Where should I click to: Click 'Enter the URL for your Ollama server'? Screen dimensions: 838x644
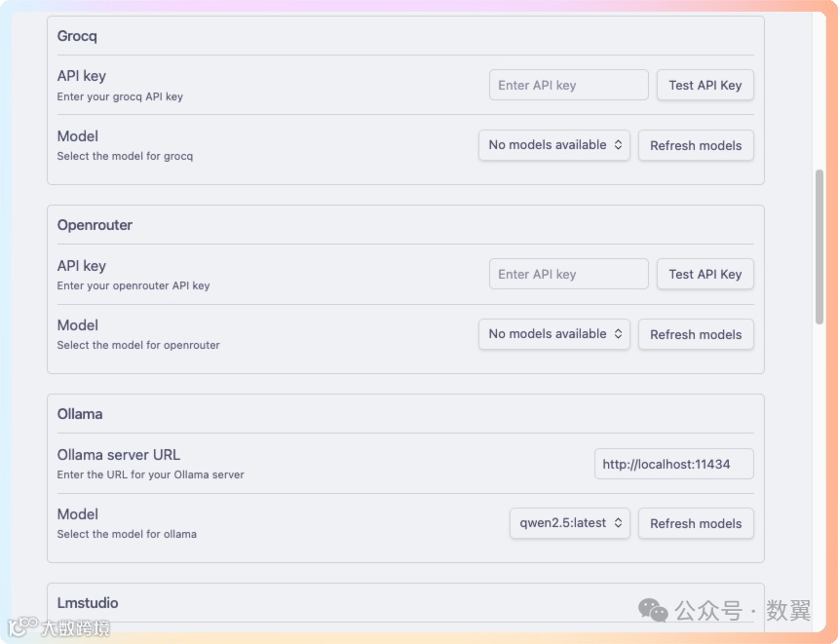tap(150, 474)
